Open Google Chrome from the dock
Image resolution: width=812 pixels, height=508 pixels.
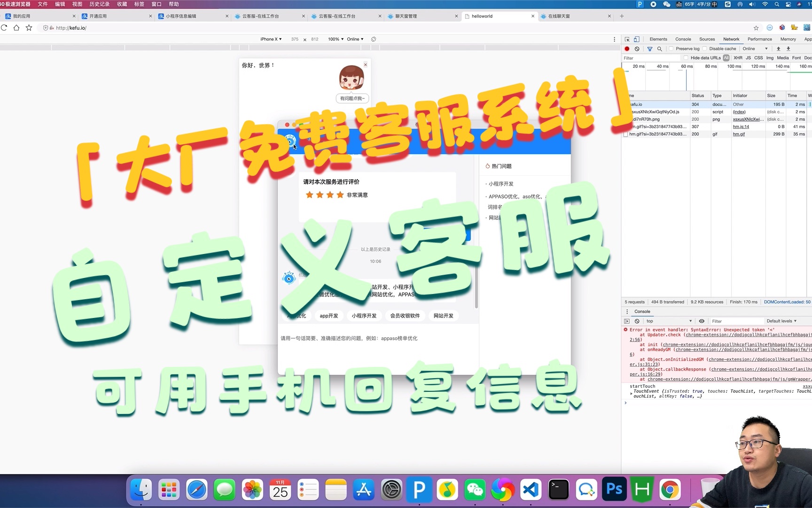tap(670, 490)
